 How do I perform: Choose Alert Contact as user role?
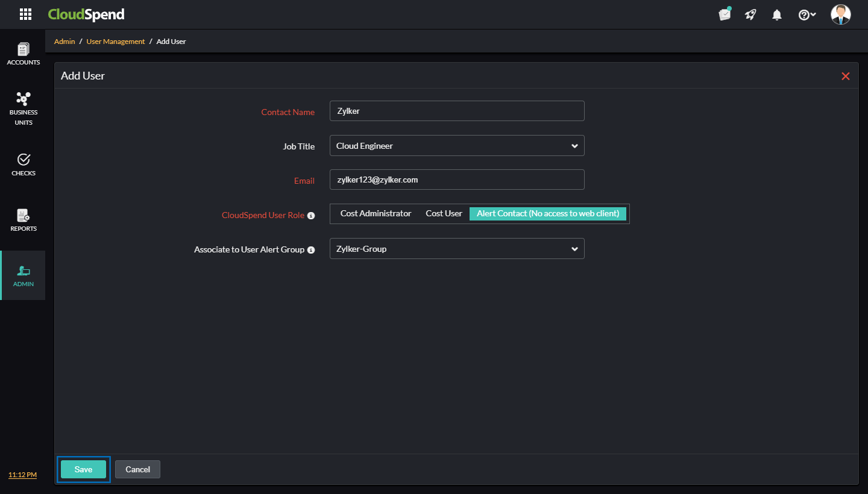pos(547,213)
